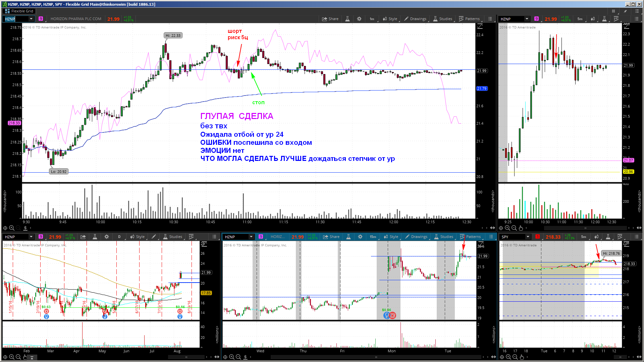Change the 1m timeframe selector
The height and width of the screenshot is (362, 644).
point(372,19)
